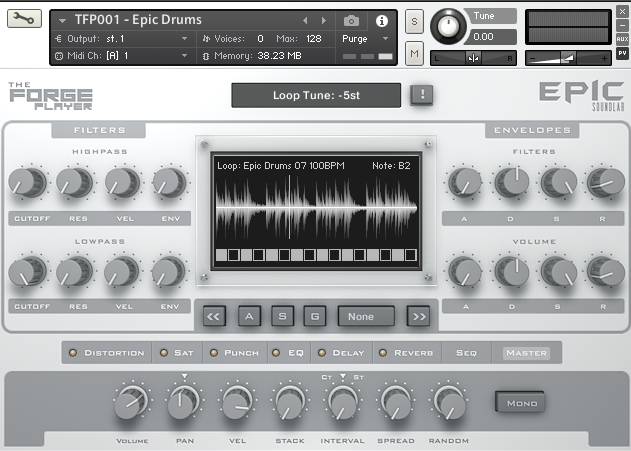Toggle the first sequencer step square
Screen dimensions: 631x451
coord(221,255)
